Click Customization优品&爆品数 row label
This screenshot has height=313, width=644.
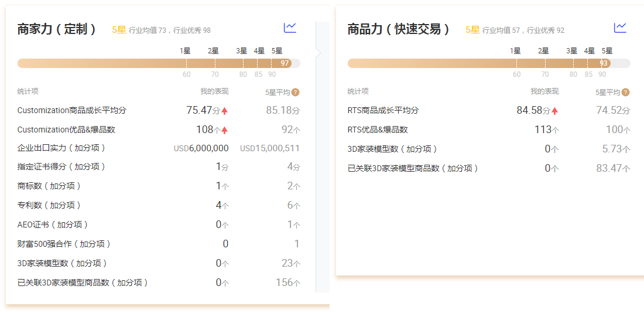[x=66, y=130]
